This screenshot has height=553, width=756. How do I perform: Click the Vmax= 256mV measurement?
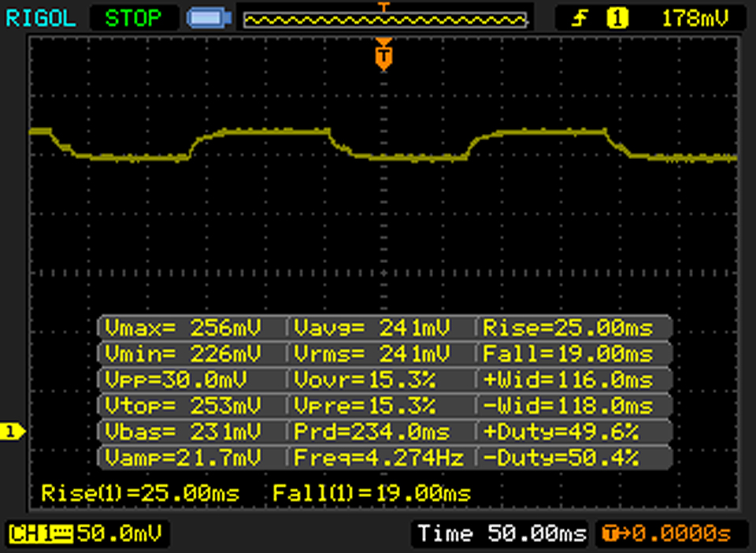click(x=183, y=328)
